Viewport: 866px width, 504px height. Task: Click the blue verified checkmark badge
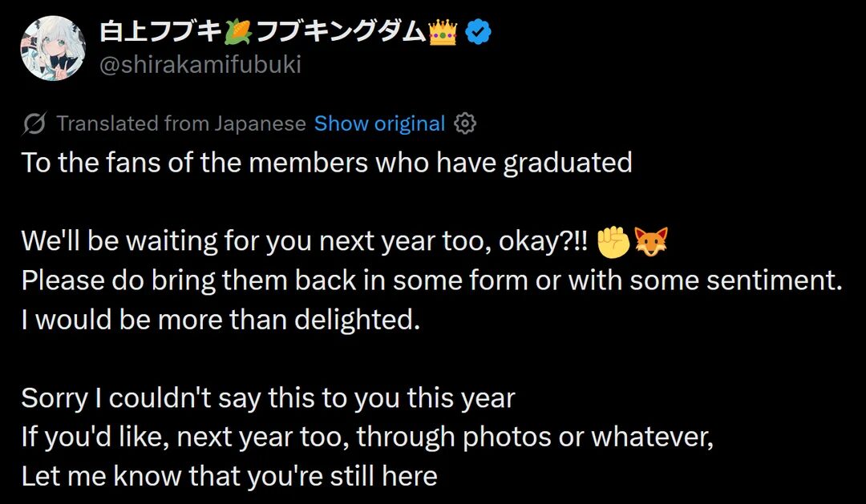[x=479, y=31]
